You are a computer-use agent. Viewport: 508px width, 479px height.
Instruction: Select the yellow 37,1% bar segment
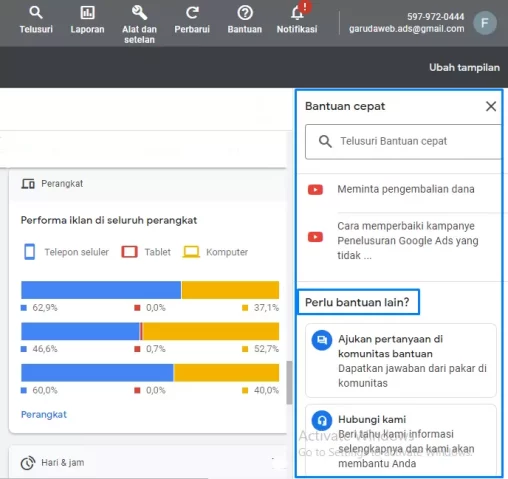230,290
